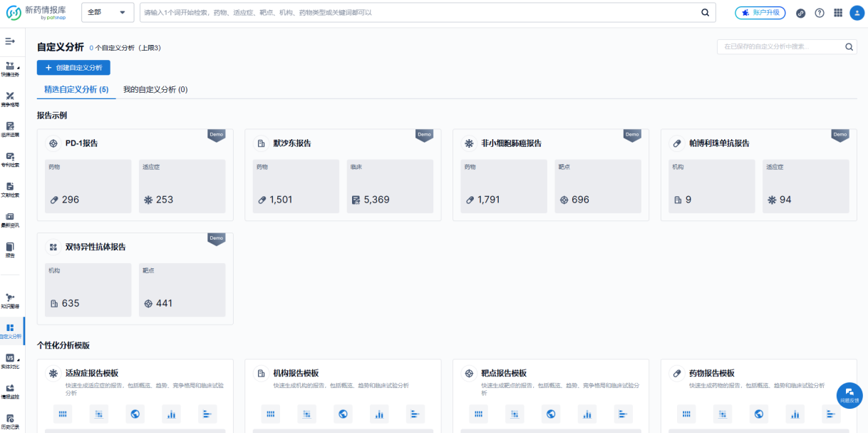Click the help question mark icon
The width and height of the screenshot is (868, 433).
pyautogui.click(x=820, y=13)
